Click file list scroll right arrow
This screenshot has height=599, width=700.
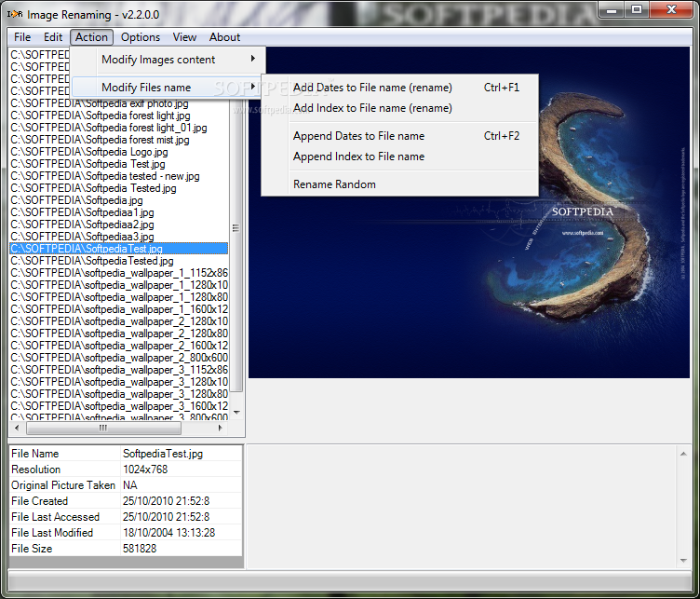coord(220,428)
